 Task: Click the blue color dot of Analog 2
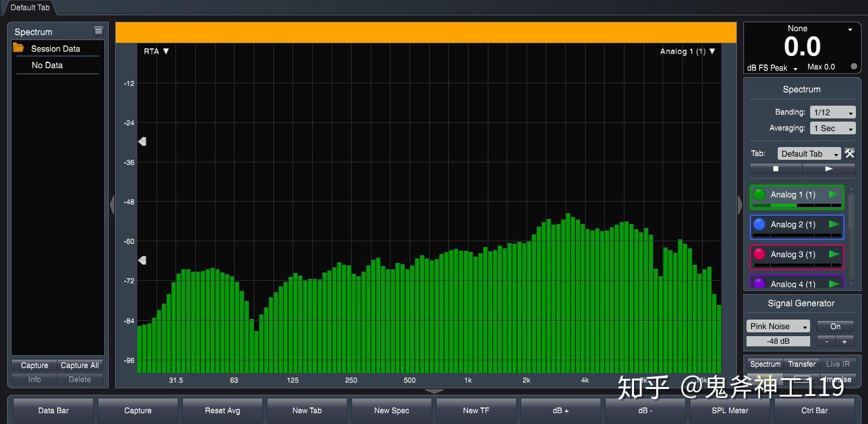point(759,224)
